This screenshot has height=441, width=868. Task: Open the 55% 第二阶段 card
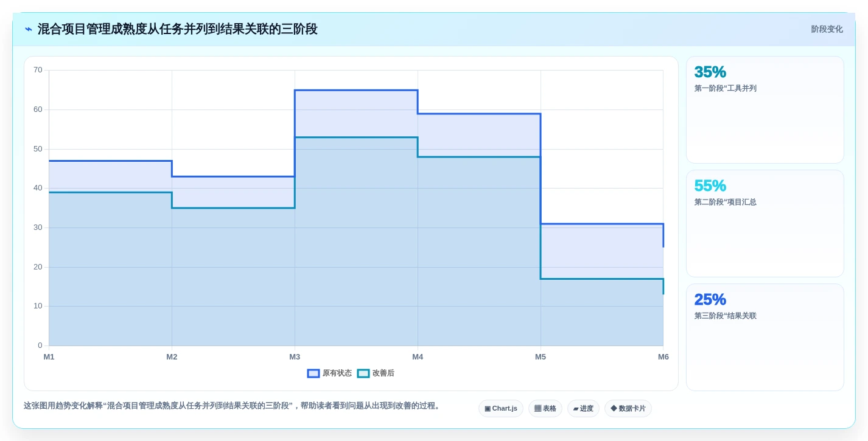pos(765,224)
